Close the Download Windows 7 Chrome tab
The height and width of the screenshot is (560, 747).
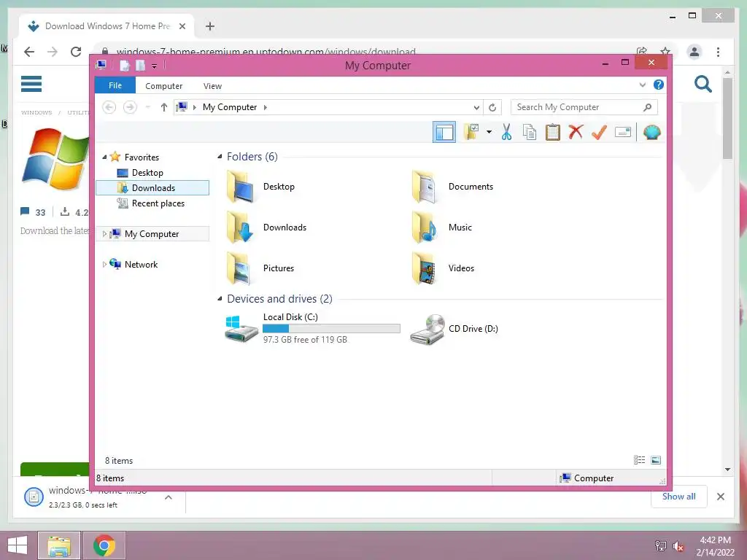pos(182,26)
